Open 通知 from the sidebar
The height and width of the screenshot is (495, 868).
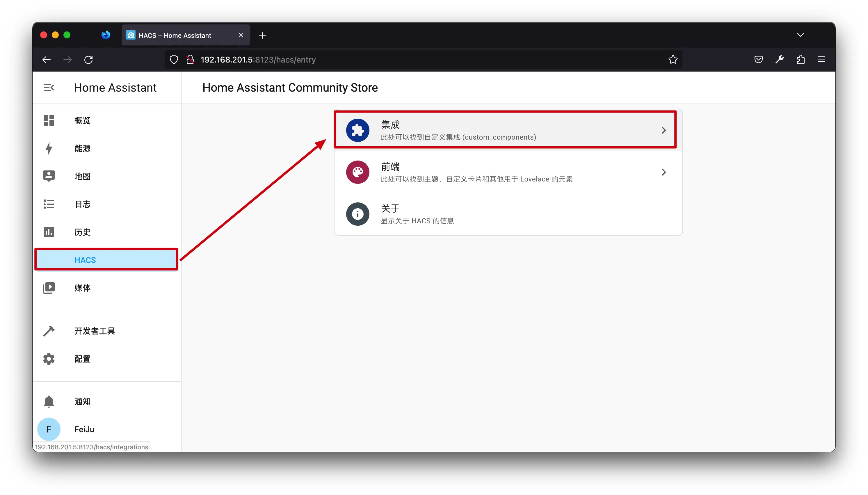(106, 401)
